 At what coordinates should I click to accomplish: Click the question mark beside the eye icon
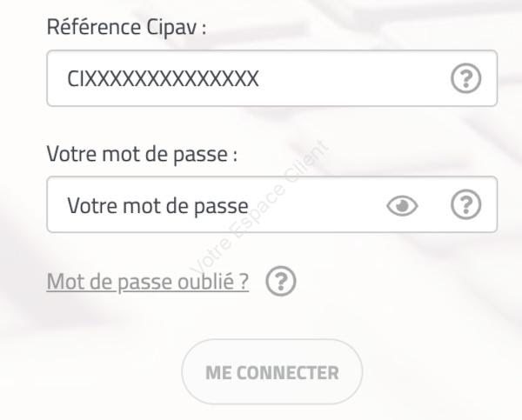pyautogui.click(x=466, y=205)
